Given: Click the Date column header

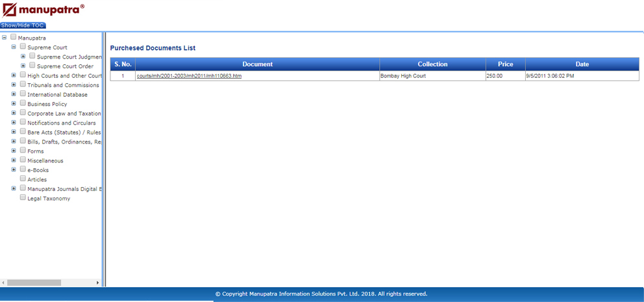Looking at the screenshot, I should (582, 64).
